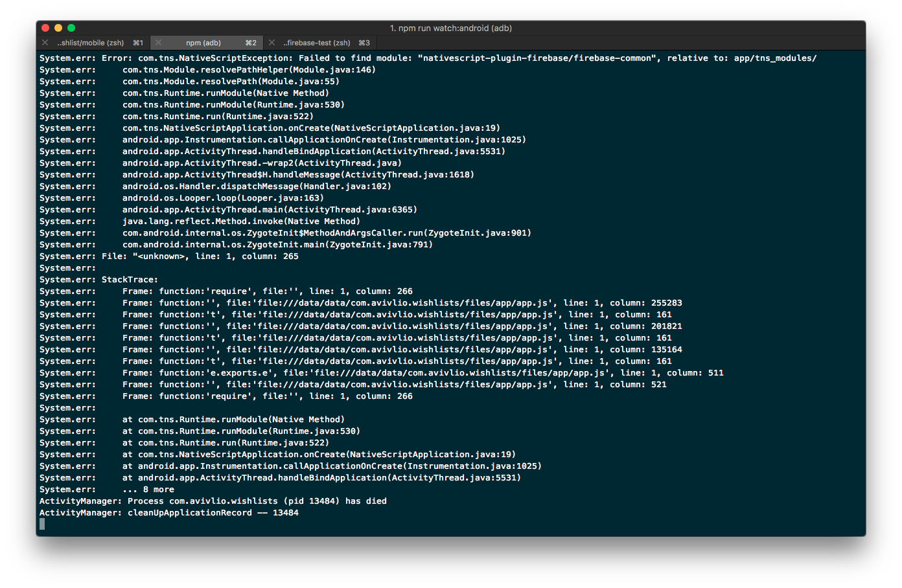Close the ..firebase-test tab using its X icon

pyautogui.click(x=272, y=43)
